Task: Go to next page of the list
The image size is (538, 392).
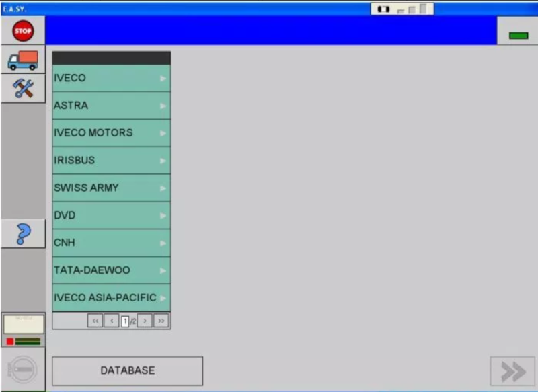Action: point(145,321)
